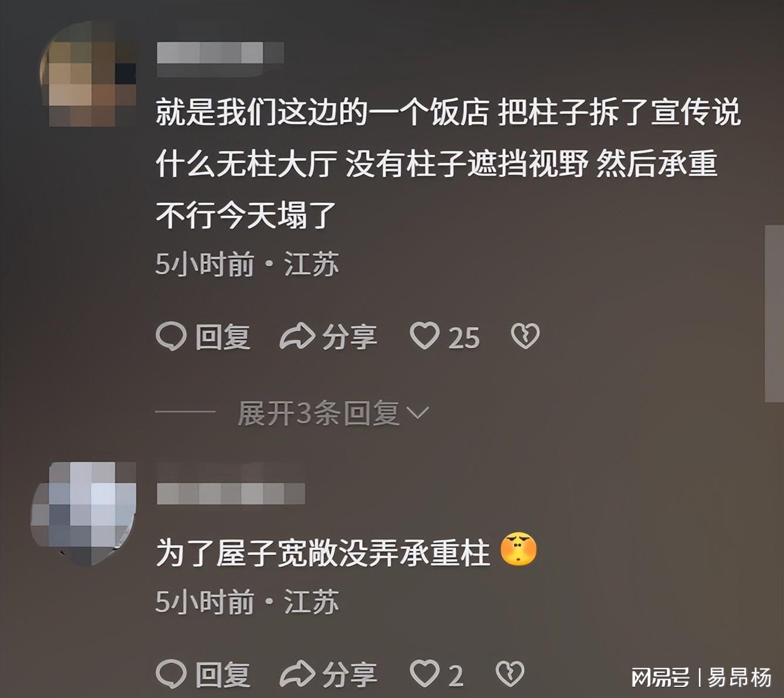Click the comment text about 无柱大厅
Viewport: 784px width, 698px height.
point(448,164)
